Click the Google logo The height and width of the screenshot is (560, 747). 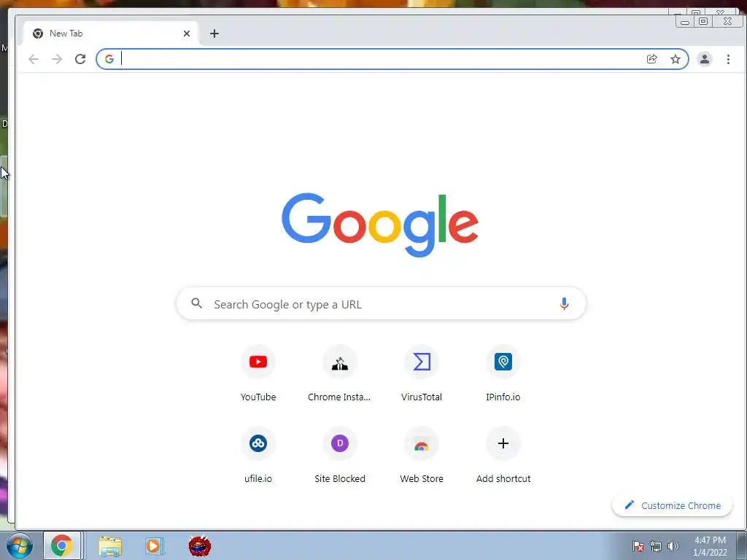[379, 225]
